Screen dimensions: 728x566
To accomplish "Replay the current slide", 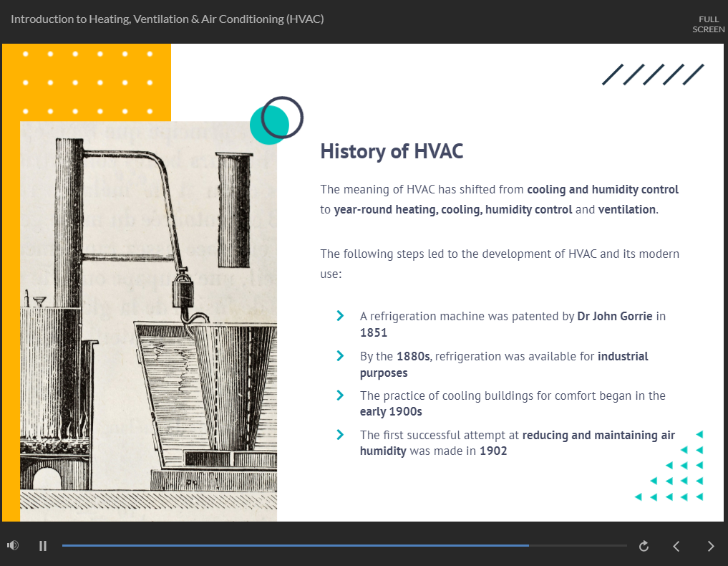I will (644, 546).
